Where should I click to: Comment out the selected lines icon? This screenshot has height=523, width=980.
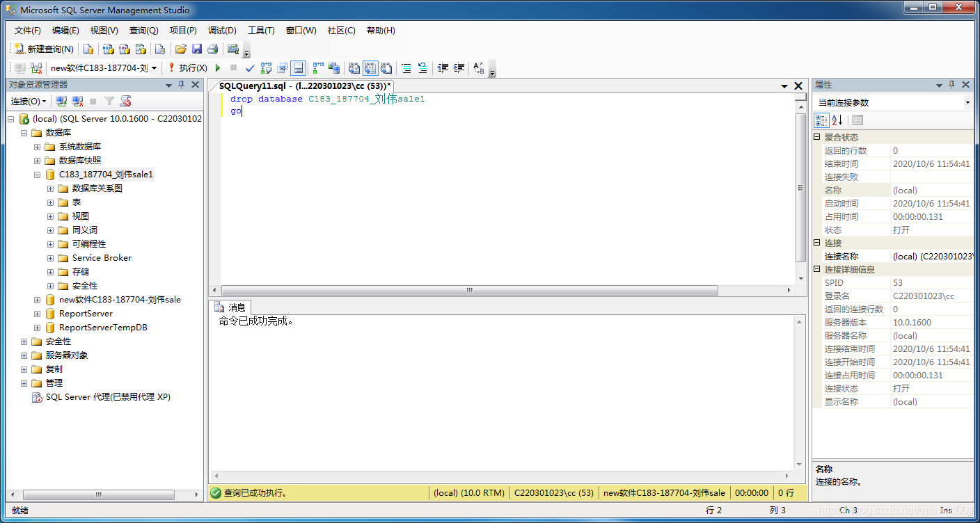pos(406,68)
